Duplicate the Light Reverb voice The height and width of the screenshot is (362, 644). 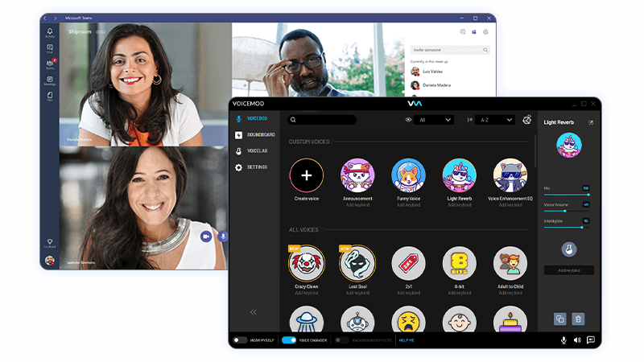coord(559,319)
